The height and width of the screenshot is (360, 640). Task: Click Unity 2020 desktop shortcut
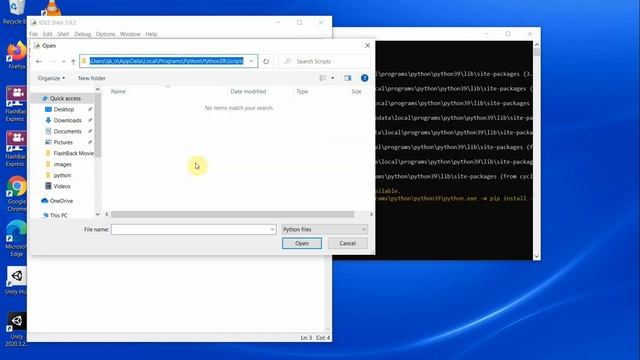pos(16,329)
